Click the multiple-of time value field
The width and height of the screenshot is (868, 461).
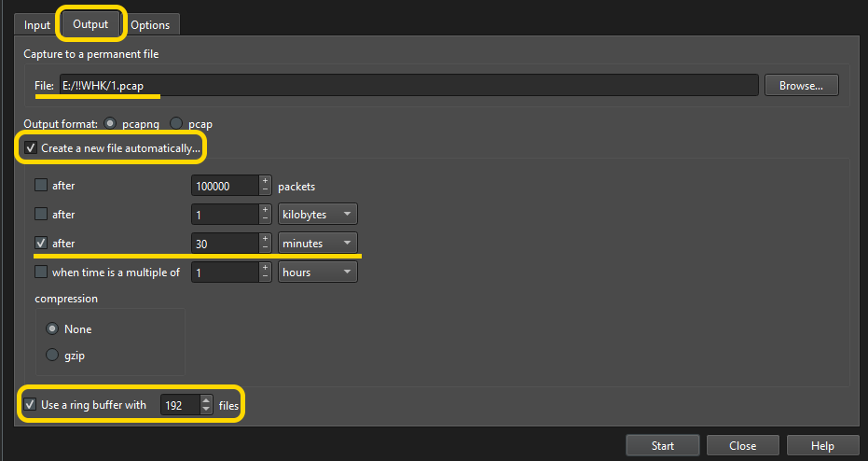click(225, 272)
